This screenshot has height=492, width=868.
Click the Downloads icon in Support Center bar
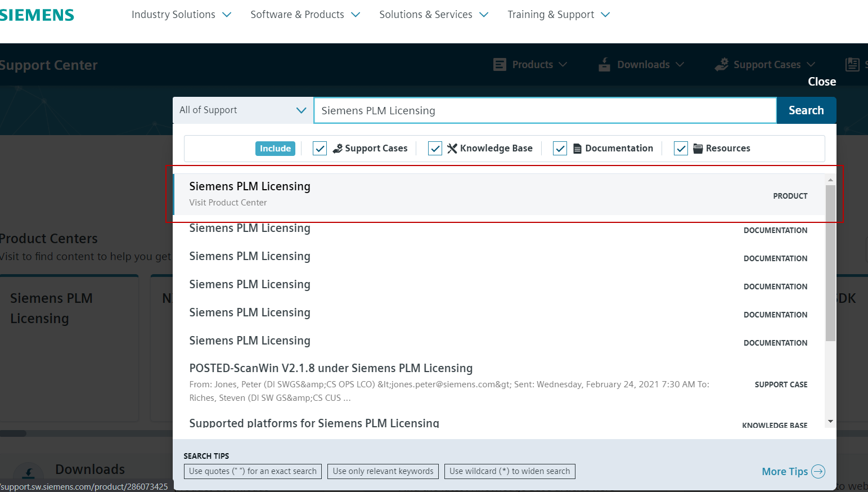(604, 64)
